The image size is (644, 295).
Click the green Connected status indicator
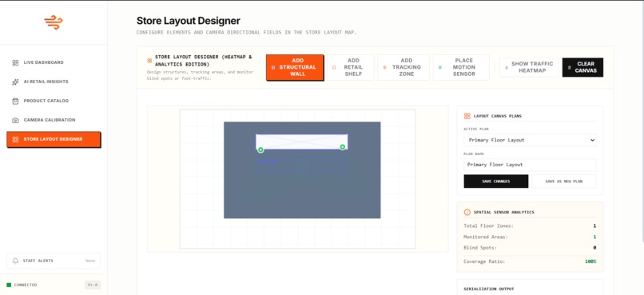pyautogui.click(x=9, y=285)
